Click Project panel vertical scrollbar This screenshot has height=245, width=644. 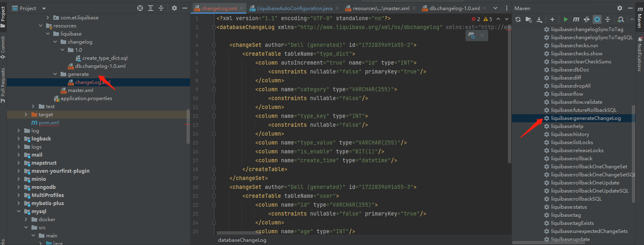click(188, 126)
